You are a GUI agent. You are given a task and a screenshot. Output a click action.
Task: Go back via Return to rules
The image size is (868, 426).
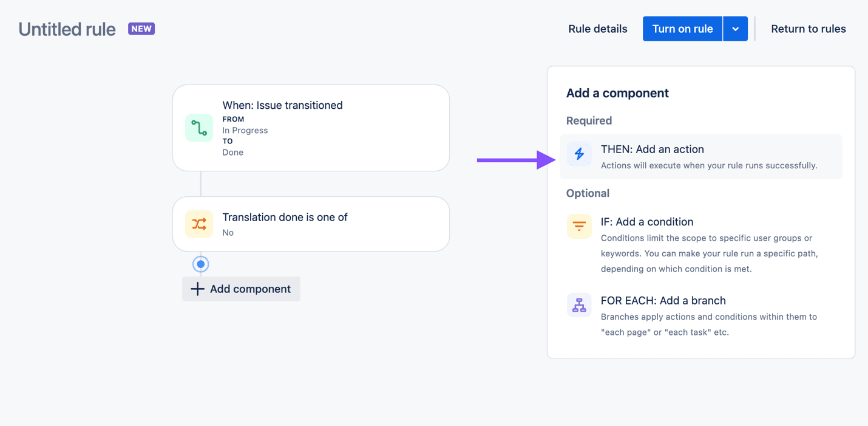(x=808, y=29)
